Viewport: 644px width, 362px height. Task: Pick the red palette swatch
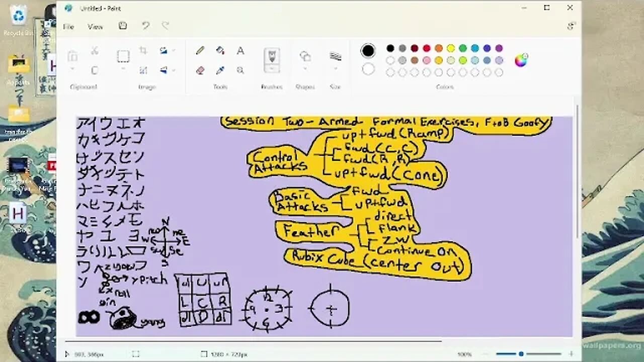(x=427, y=48)
